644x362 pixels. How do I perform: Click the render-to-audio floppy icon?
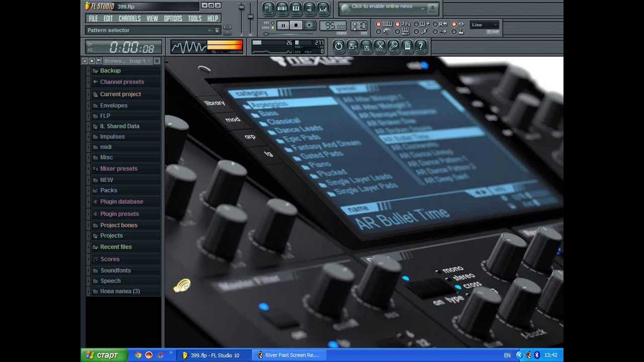click(366, 46)
